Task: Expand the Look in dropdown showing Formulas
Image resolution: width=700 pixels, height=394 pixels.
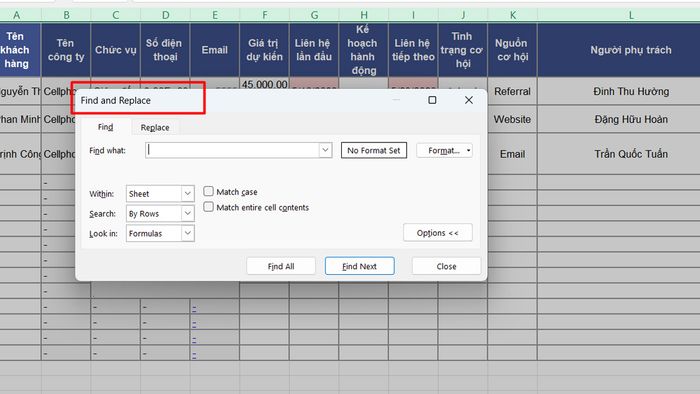Action: 188,233
